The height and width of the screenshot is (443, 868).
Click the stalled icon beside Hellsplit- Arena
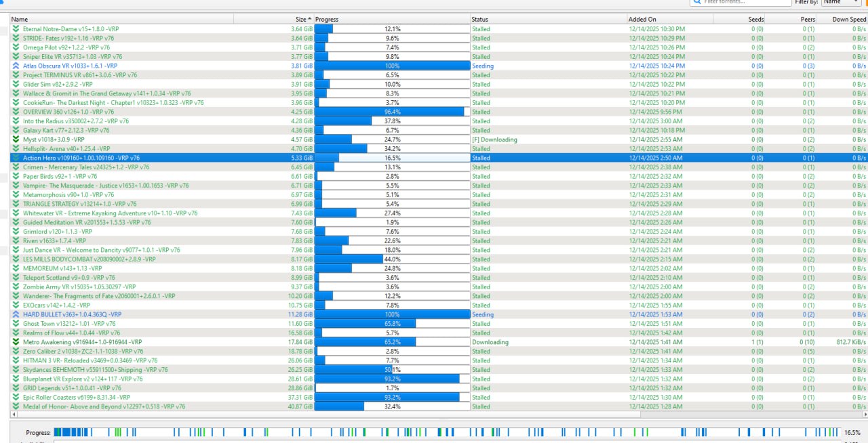16,148
